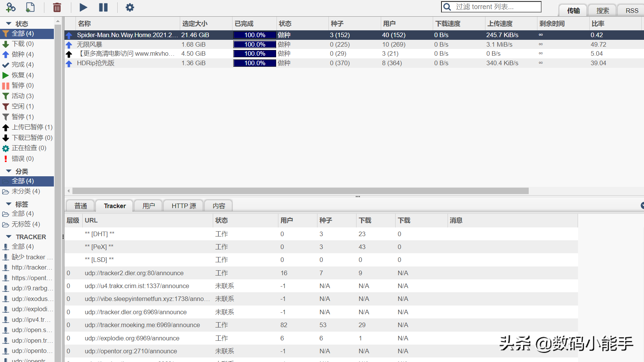Filter by 活动 (3) status
This screenshot has width=644, height=362.
pos(27,96)
